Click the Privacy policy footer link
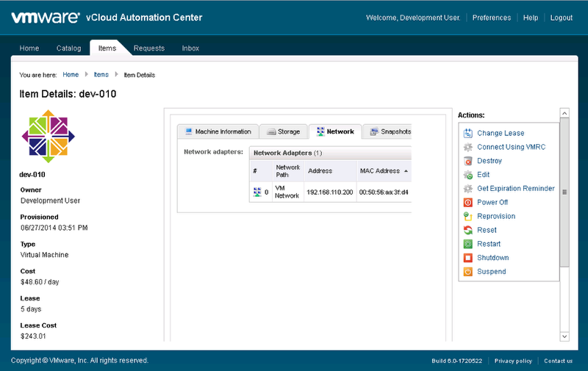The image size is (588, 371). [513, 361]
